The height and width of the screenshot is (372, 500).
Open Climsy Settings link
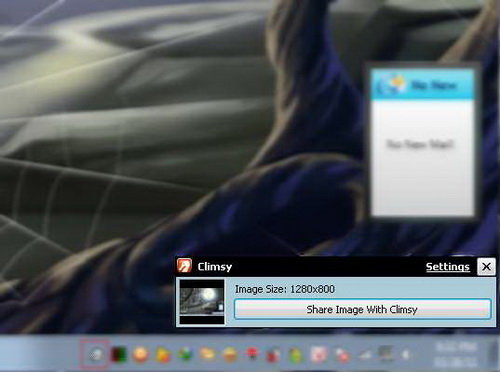click(x=448, y=267)
